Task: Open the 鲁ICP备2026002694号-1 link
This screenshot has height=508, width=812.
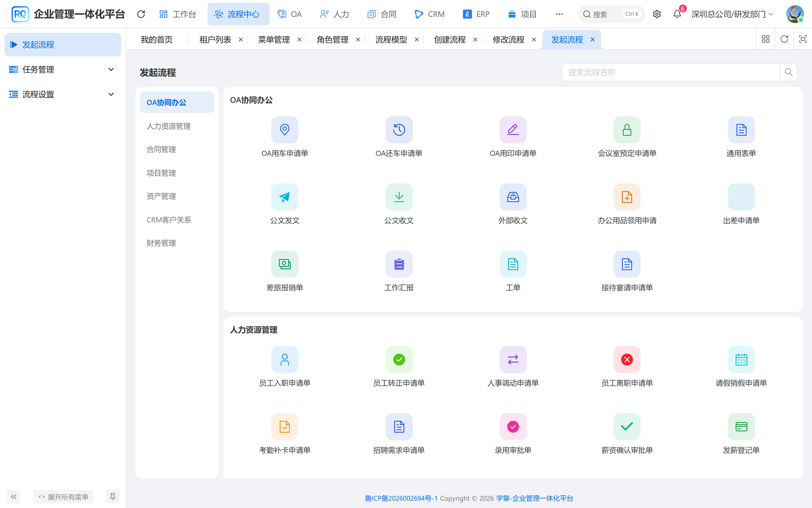Action: pyautogui.click(x=401, y=498)
